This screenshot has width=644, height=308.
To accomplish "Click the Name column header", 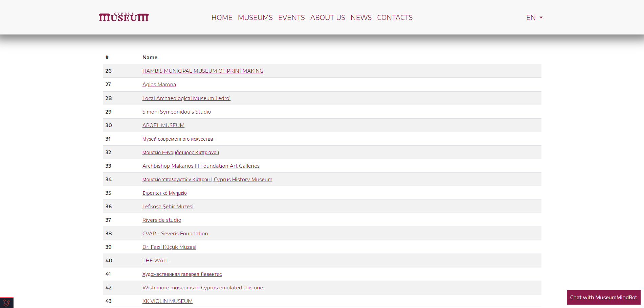I will (x=150, y=57).
